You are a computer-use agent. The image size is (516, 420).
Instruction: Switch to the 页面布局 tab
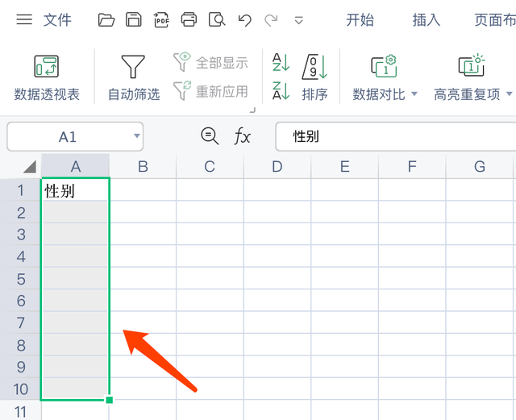(x=495, y=20)
